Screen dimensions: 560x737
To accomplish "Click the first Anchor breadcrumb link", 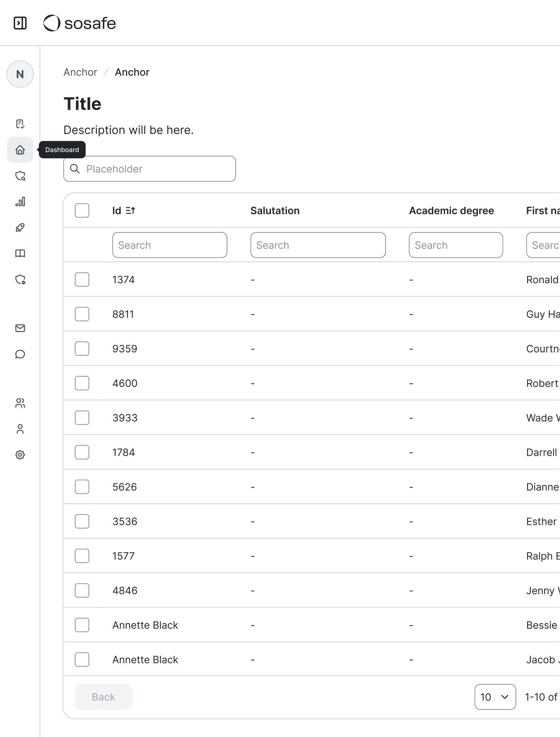I will [80, 72].
